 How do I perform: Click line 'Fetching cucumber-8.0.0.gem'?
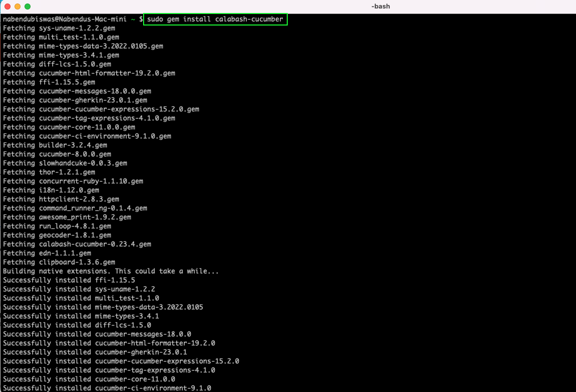(x=57, y=154)
